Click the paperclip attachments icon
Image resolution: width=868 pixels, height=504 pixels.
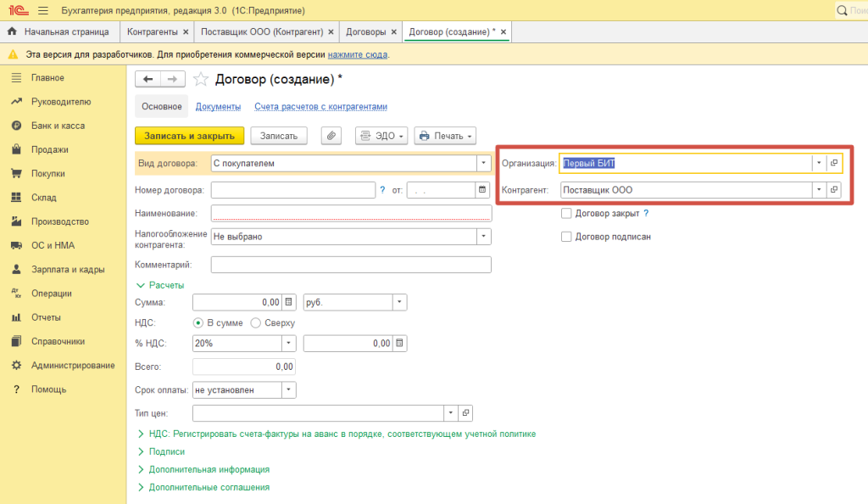[331, 136]
